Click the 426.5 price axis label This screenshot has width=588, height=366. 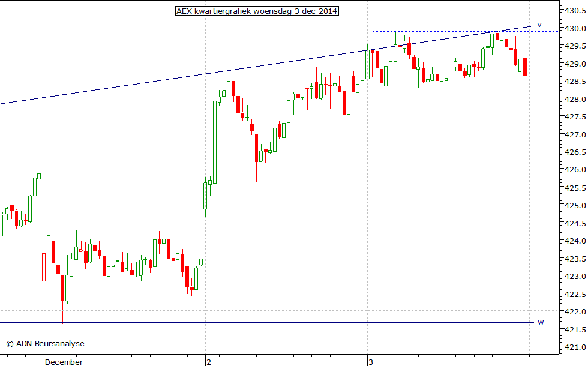pyautogui.click(x=575, y=152)
